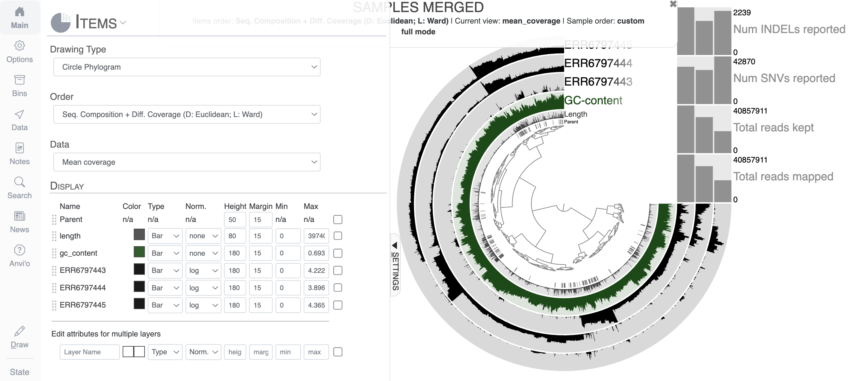Open the Drawing Type Circle Phylogram dropdown
The height and width of the screenshot is (381, 868).
click(x=187, y=67)
